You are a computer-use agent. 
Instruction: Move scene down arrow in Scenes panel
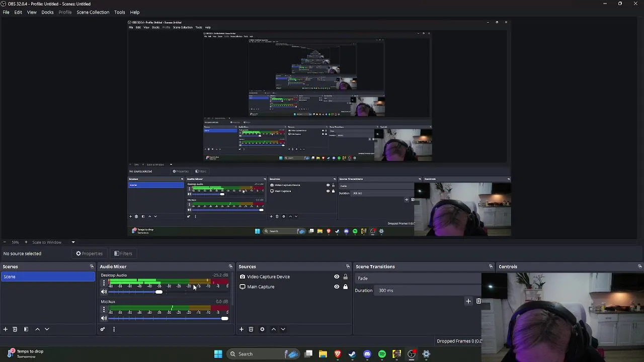pos(47,329)
